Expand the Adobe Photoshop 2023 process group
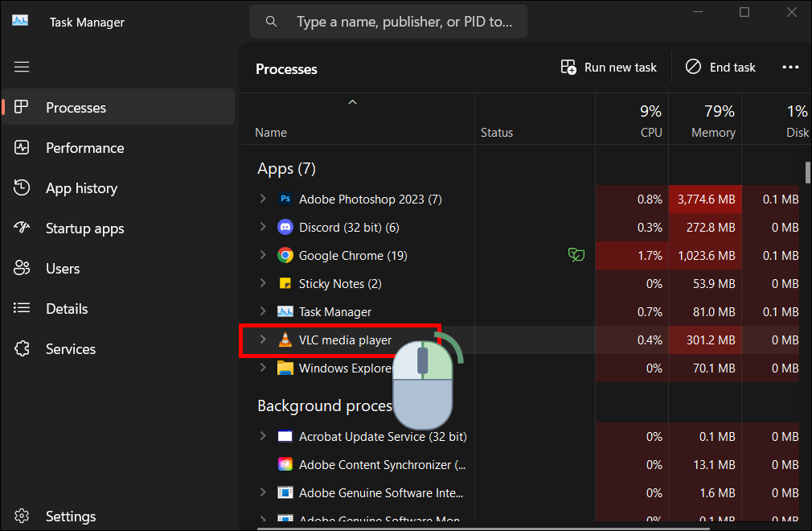The width and height of the screenshot is (812, 531). point(262,199)
